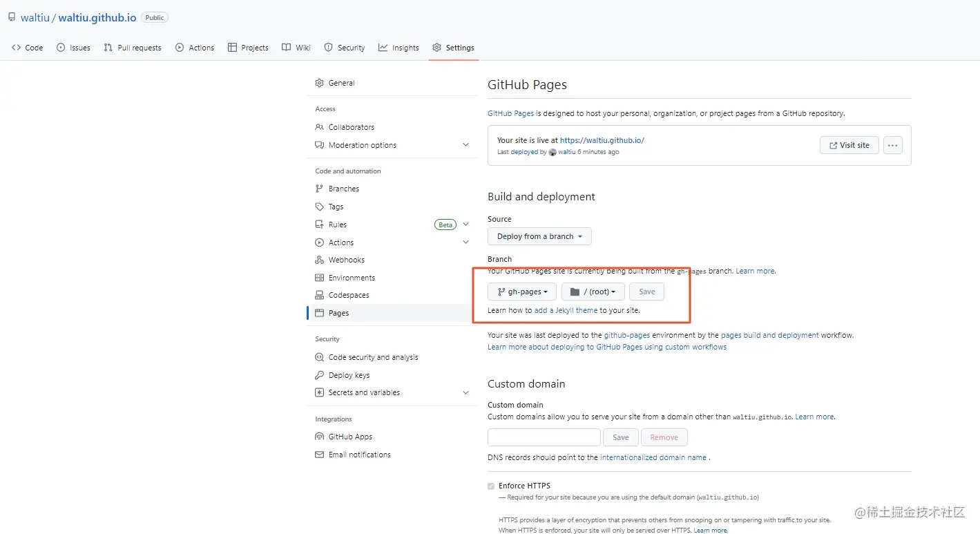Open the Actions repository tab
The image size is (980, 534).
point(195,48)
